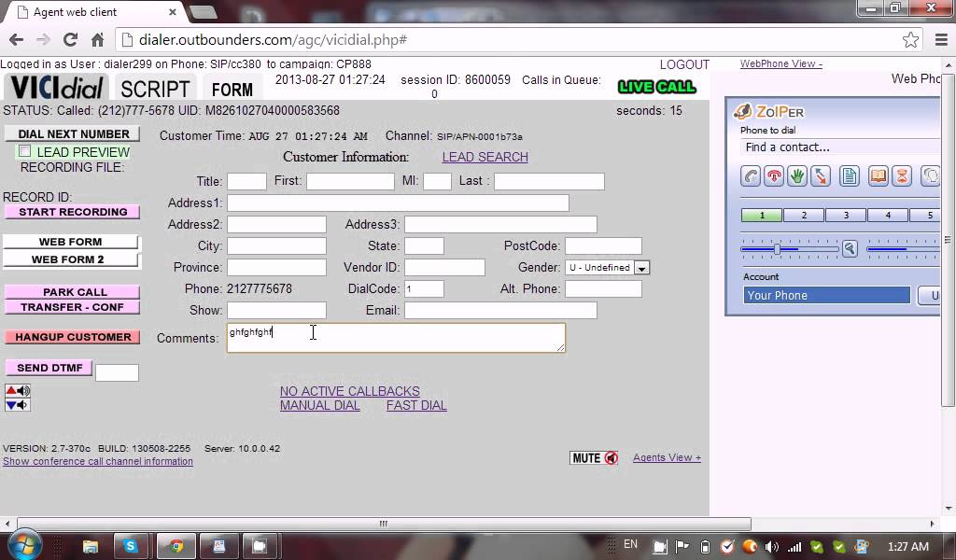Screen dimensions: 956x560
Task: Toggle the LEAD PREVIEW checkbox
Action: pyautogui.click(x=24, y=151)
